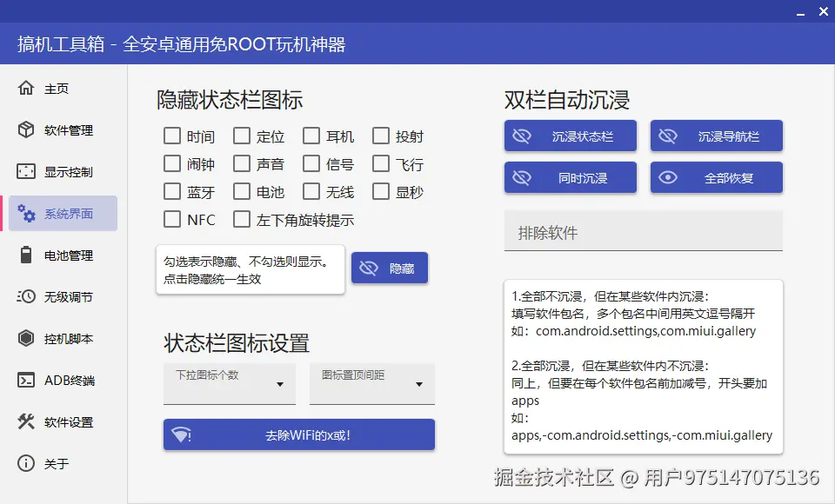Select 系统界面 in the sidebar

tap(63, 213)
